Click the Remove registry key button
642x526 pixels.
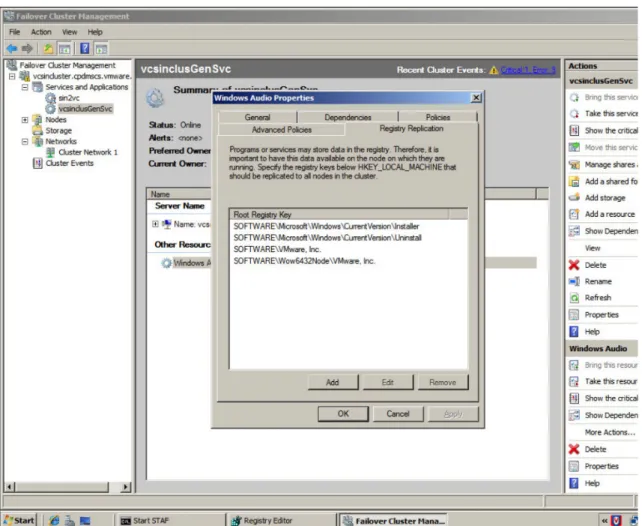tap(443, 382)
